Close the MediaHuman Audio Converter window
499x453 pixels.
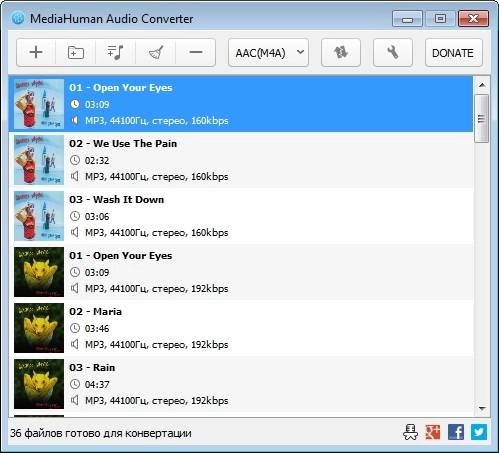pyautogui.click(x=473, y=19)
